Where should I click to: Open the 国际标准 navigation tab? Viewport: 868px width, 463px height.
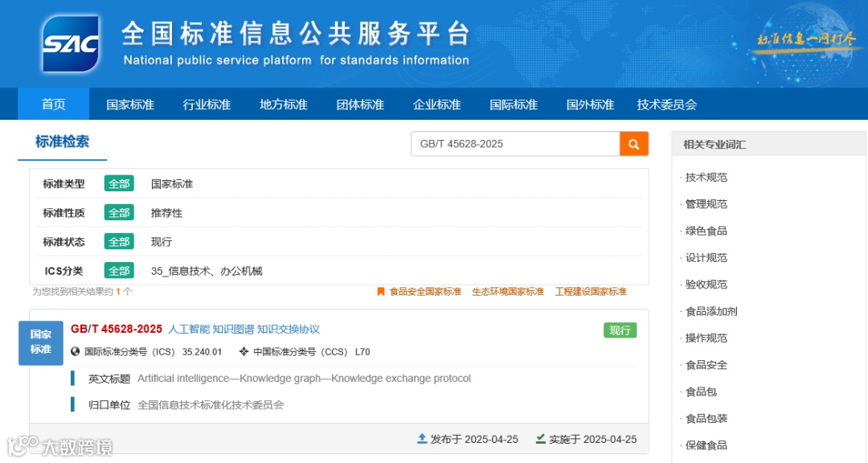click(513, 104)
